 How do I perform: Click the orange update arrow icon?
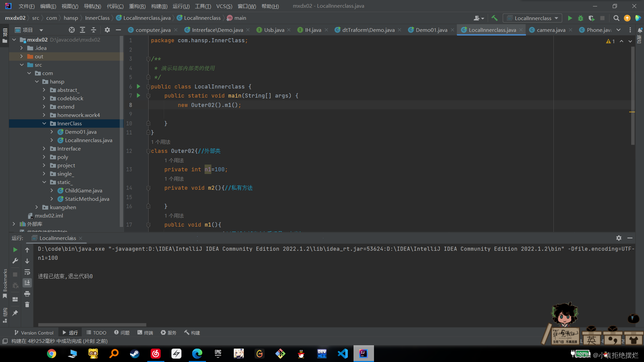click(627, 18)
